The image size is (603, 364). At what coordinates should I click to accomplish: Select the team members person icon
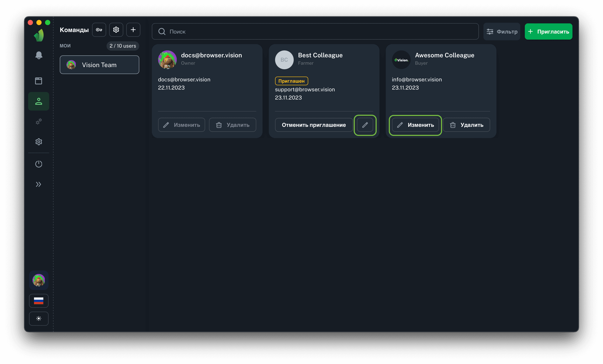[39, 101]
